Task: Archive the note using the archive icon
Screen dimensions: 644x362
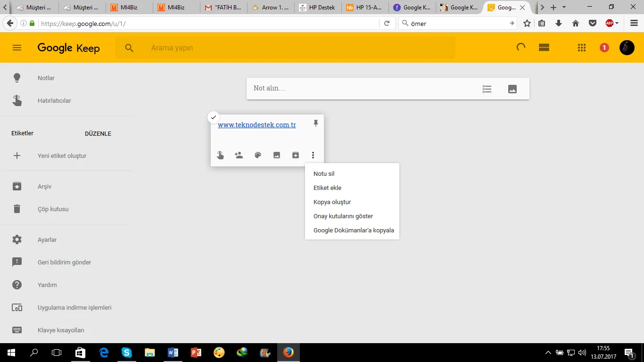Action: (x=296, y=155)
